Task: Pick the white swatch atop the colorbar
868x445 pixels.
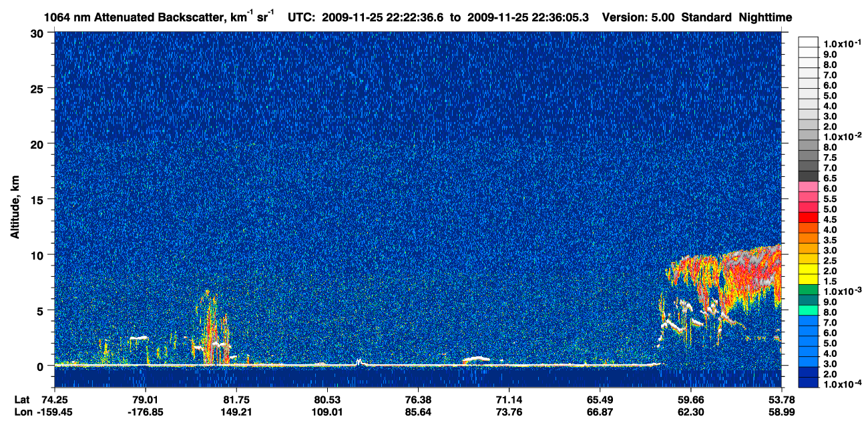Action: coord(809,41)
